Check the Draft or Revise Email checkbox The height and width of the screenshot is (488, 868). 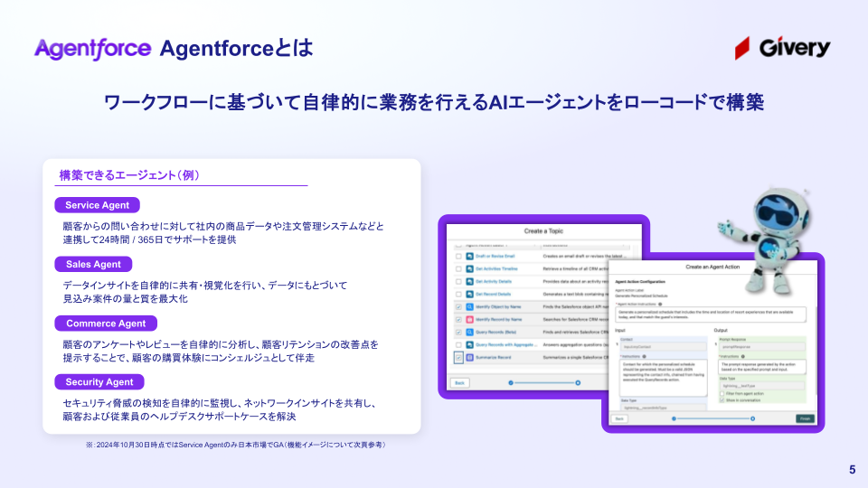[458, 256]
